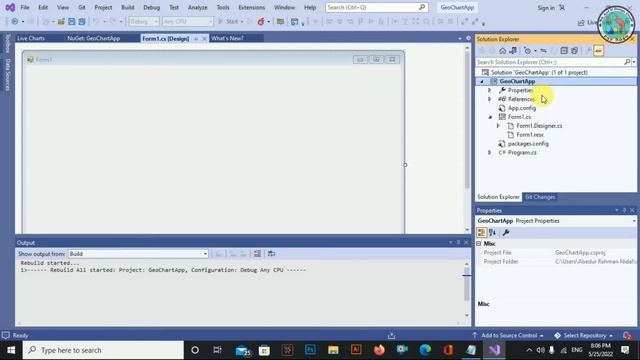Screen dimensions: 640x360
Task: Click the notifications bell in VS status bar
Action: 627,336
